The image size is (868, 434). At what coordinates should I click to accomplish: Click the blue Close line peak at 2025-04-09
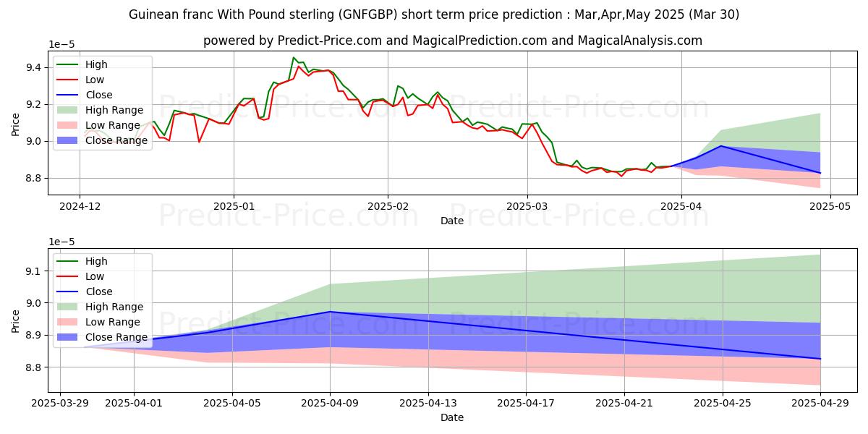[x=331, y=312]
